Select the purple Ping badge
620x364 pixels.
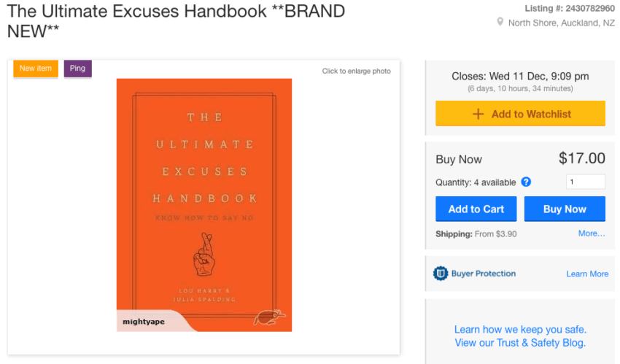(77, 69)
